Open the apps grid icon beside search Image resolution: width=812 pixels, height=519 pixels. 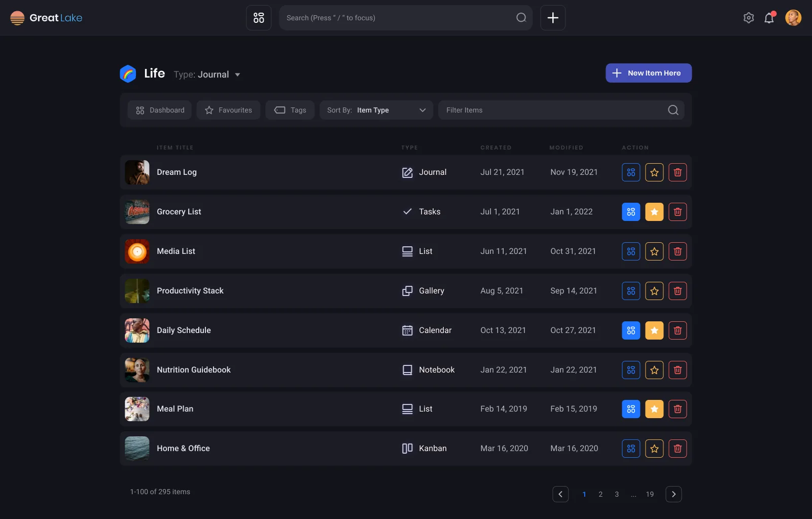(259, 18)
